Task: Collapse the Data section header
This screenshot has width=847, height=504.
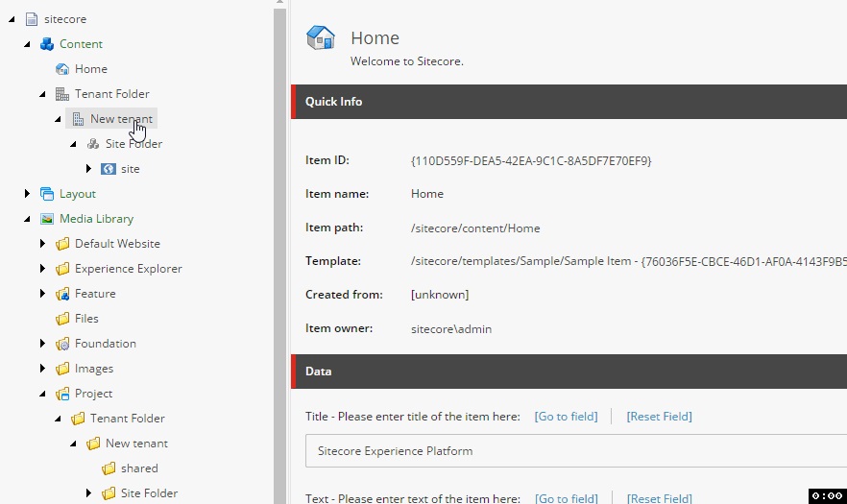Action: coord(569,372)
